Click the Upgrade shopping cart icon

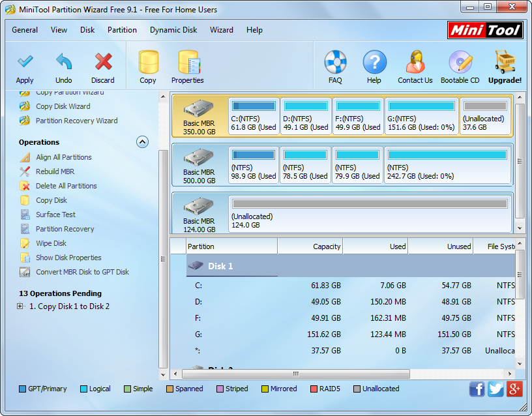[x=505, y=62]
